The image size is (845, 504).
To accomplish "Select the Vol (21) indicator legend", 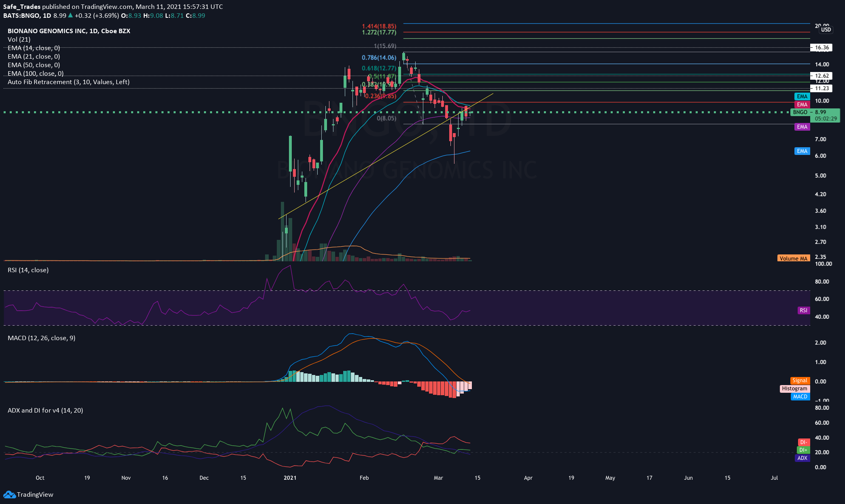I will (19, 39).
